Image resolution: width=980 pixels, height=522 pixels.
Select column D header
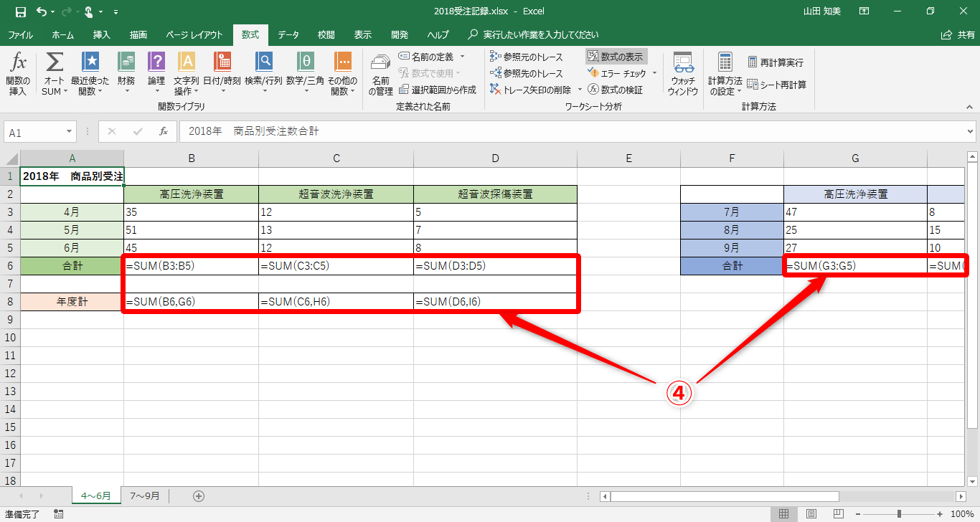495,158
